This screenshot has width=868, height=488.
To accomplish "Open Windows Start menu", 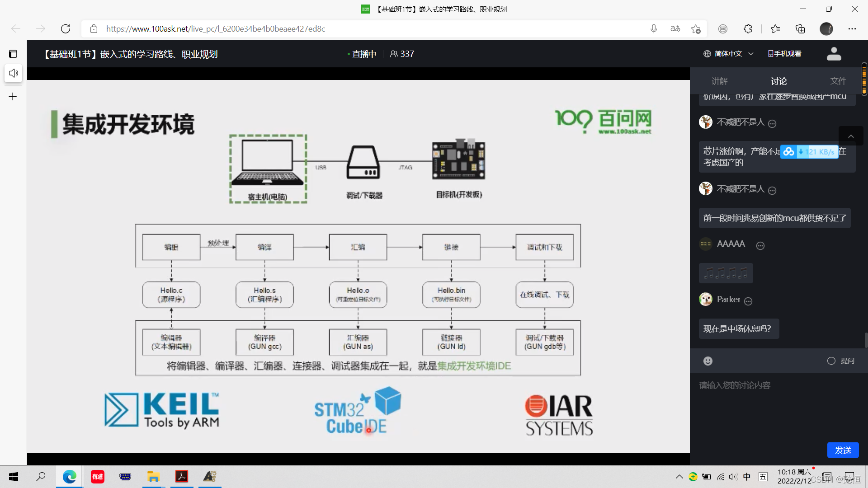I will [x=14, y=477].
